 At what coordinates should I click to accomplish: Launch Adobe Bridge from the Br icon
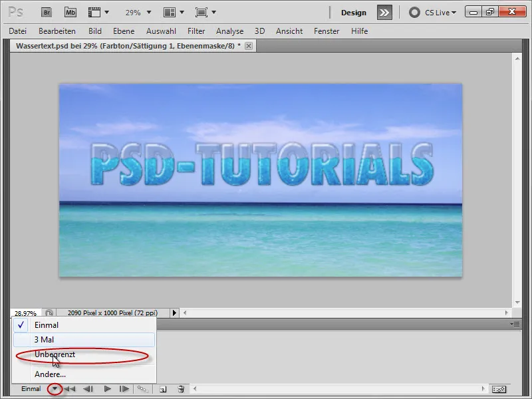pos(47,13)
